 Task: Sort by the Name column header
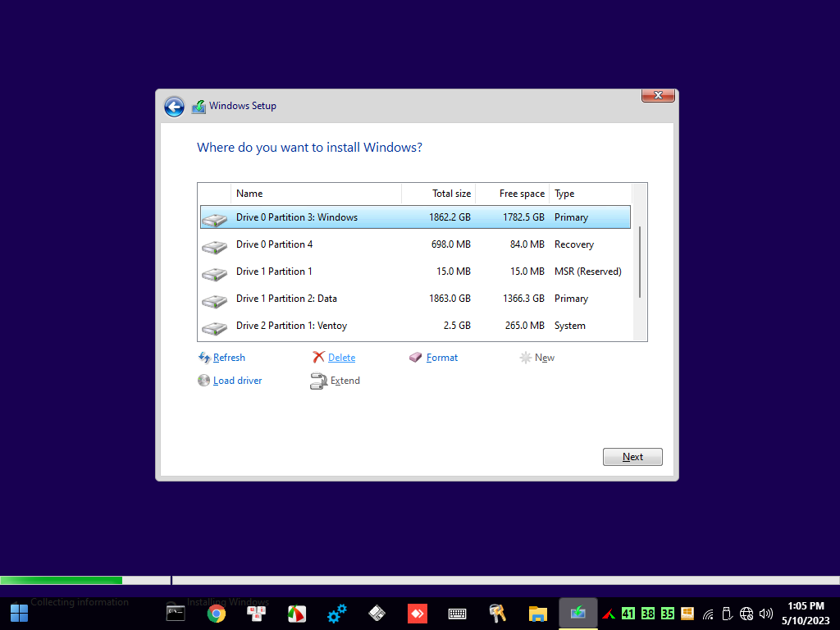316,194
